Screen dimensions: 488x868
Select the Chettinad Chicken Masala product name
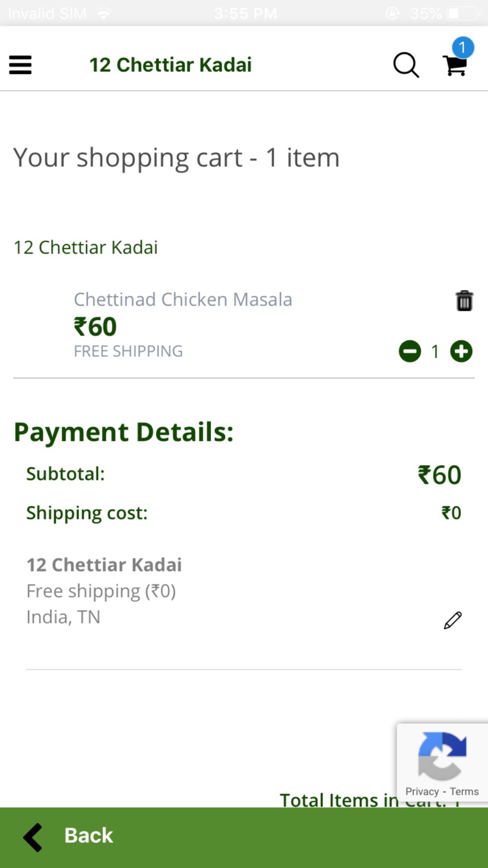183,299
